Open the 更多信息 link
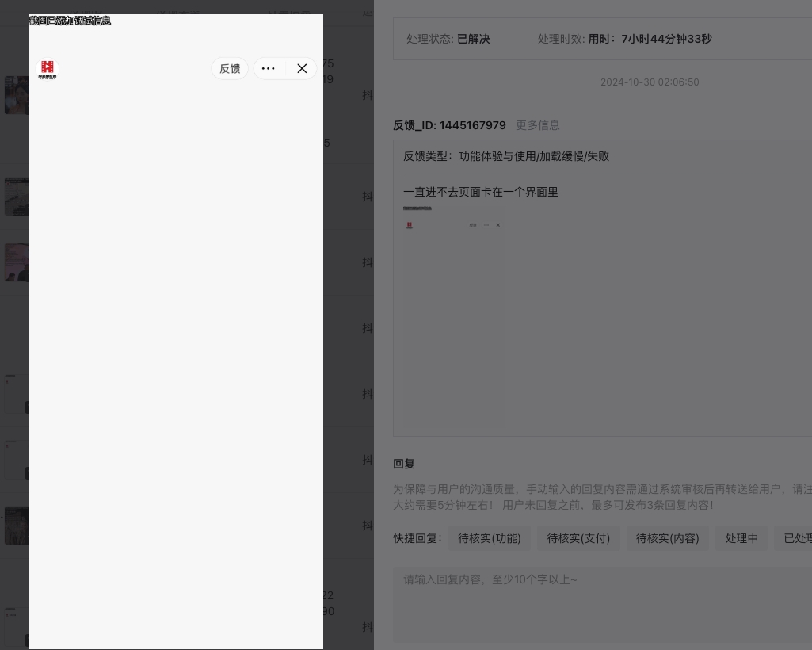812x650 pixels. (538, 125)
